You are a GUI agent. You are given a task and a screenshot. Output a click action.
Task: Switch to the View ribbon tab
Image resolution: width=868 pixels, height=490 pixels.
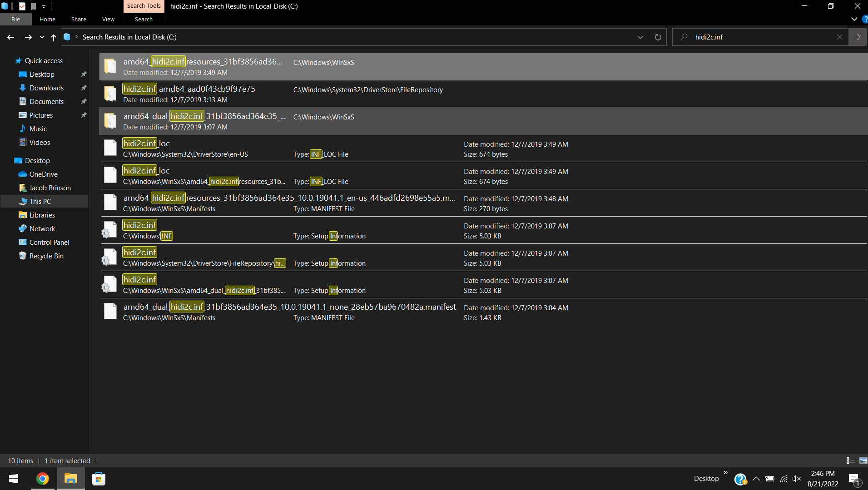pyautogui.click(x=108, y=19)
